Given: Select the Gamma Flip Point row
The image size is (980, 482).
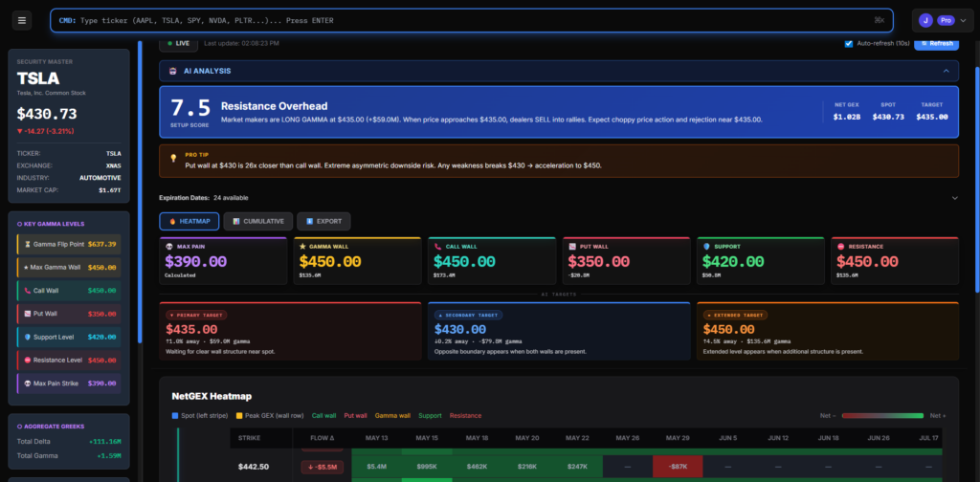Looking at the screenshot, I should click(69, 244).
